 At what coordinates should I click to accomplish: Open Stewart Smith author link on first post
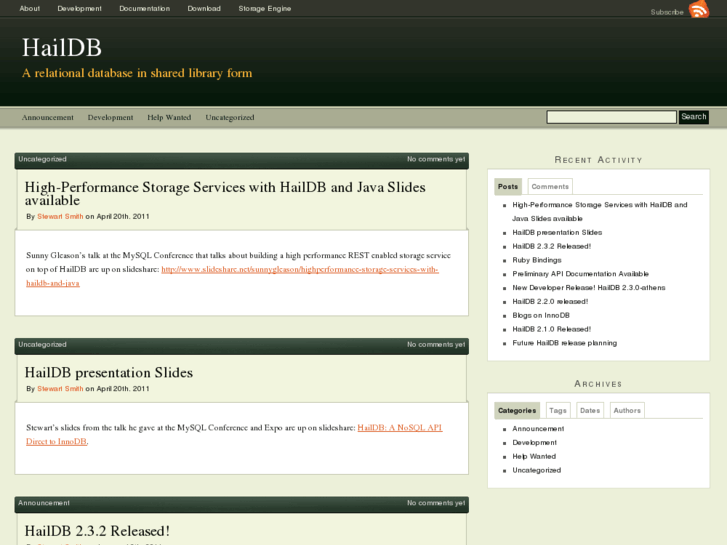point(60,217)
